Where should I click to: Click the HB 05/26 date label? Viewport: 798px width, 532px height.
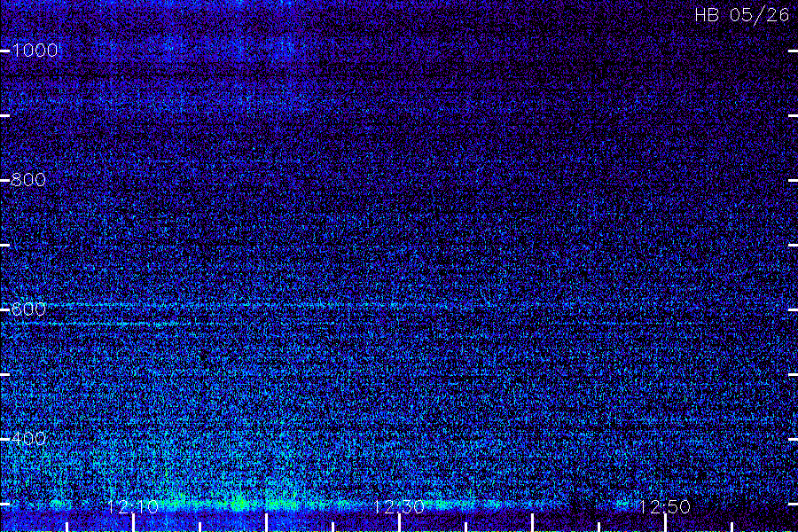(741, 15)
